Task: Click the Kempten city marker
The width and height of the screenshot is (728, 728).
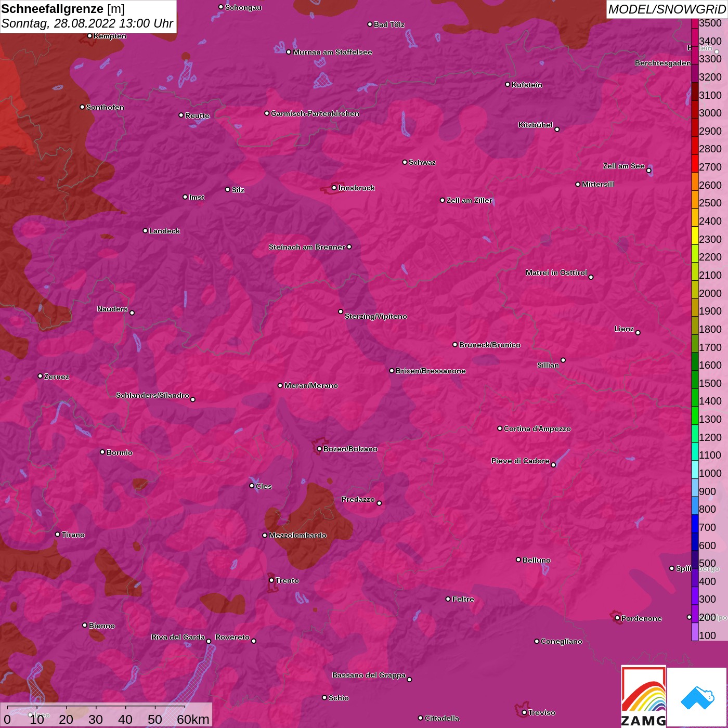Action: [x=89, y=36]
